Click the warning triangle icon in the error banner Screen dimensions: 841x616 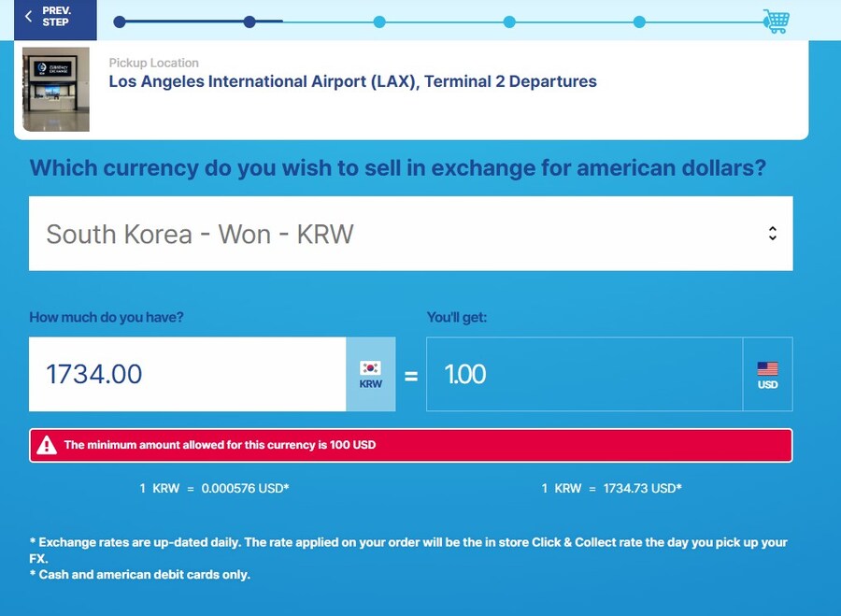tap(47, 445)
